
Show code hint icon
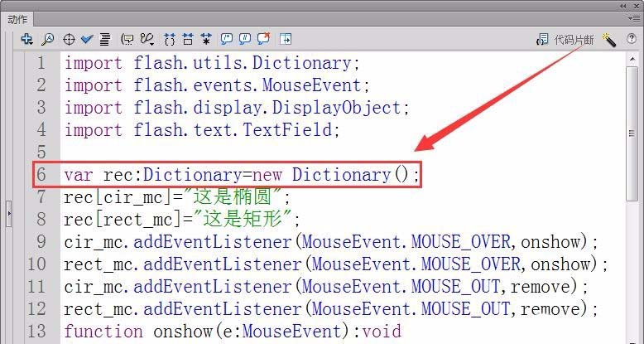tap(127, 40)
